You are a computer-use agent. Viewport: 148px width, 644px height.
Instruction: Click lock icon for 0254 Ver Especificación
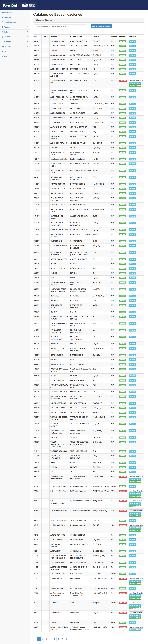point(130,511)
